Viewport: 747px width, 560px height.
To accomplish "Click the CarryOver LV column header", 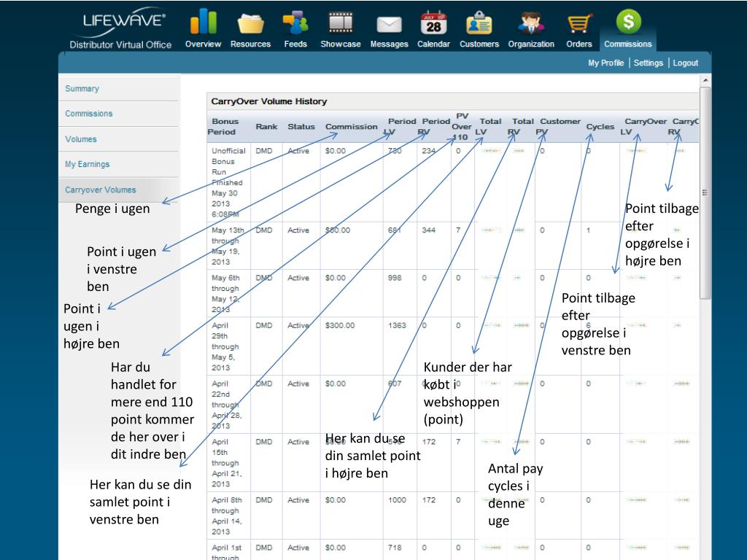I will click(643, 127).
